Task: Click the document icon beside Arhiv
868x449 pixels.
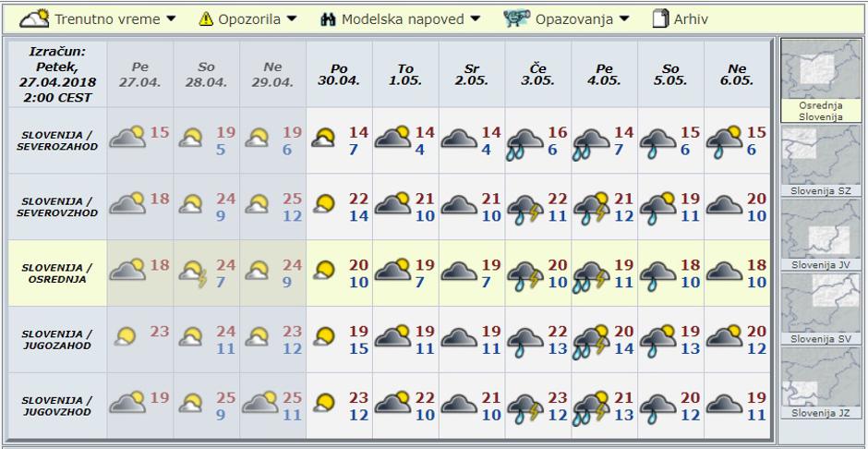Action: tap(660, 18)
